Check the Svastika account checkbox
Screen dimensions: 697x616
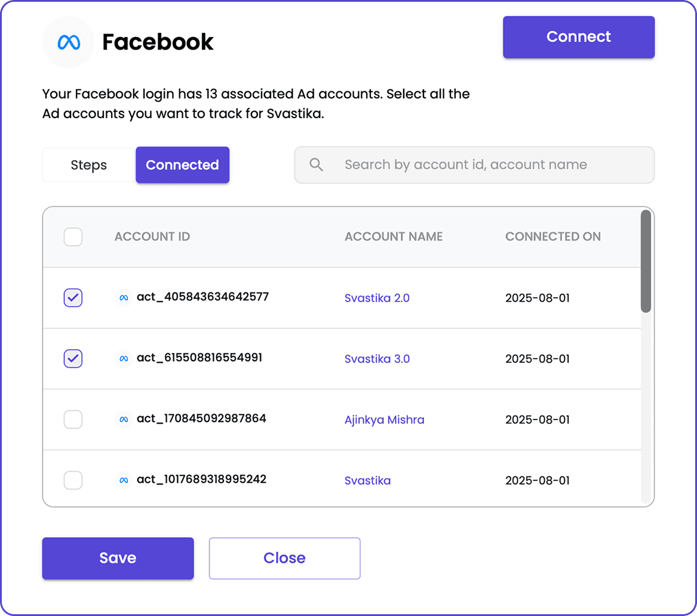(73, 480)
